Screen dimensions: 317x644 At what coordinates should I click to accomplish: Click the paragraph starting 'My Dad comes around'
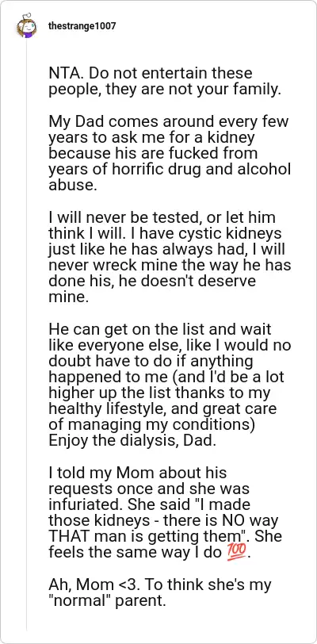coord(170,153)
